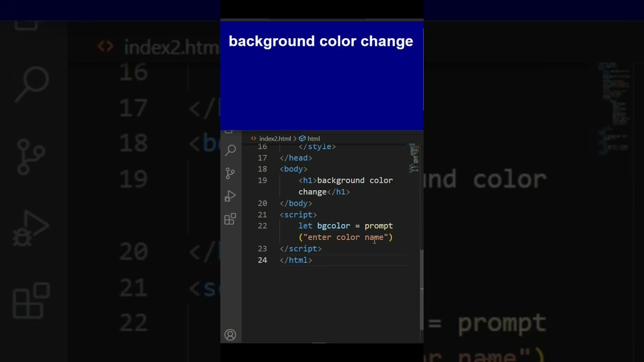Open the Run and Debug view
The height and width of the screenshot is (362, 644).
230,196
